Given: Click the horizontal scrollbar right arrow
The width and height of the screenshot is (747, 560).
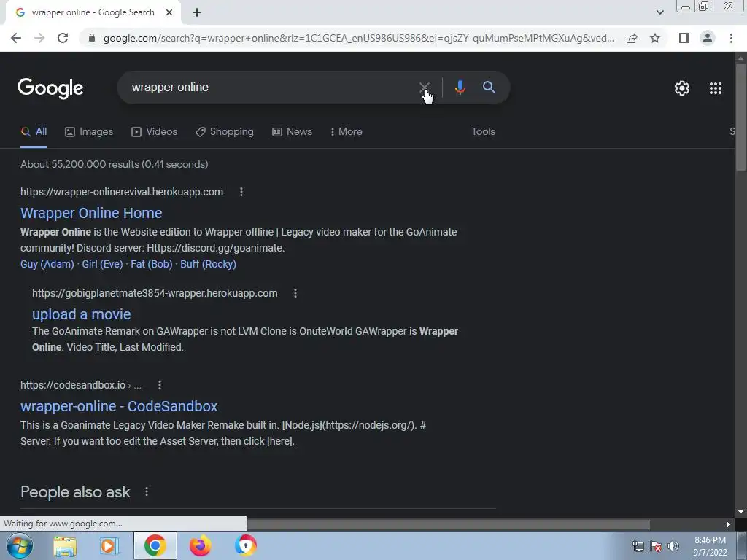Looking at the screenshot, I should 729,524.
